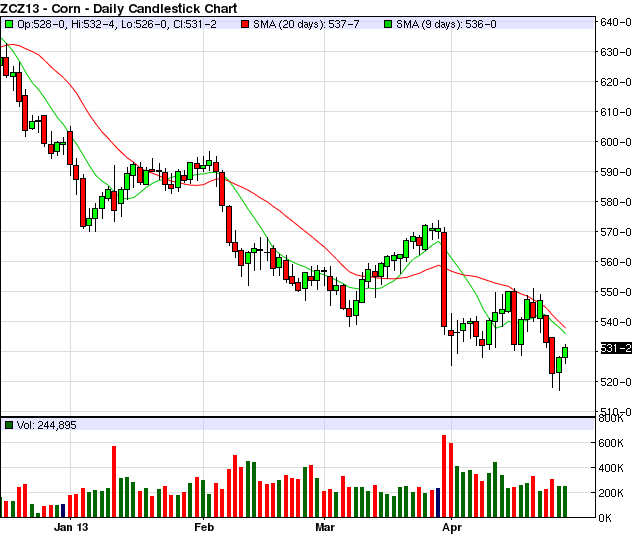The image size is (640, 536).
Task: Click the 400K volume axis label
Action: [x=611, y=468]
